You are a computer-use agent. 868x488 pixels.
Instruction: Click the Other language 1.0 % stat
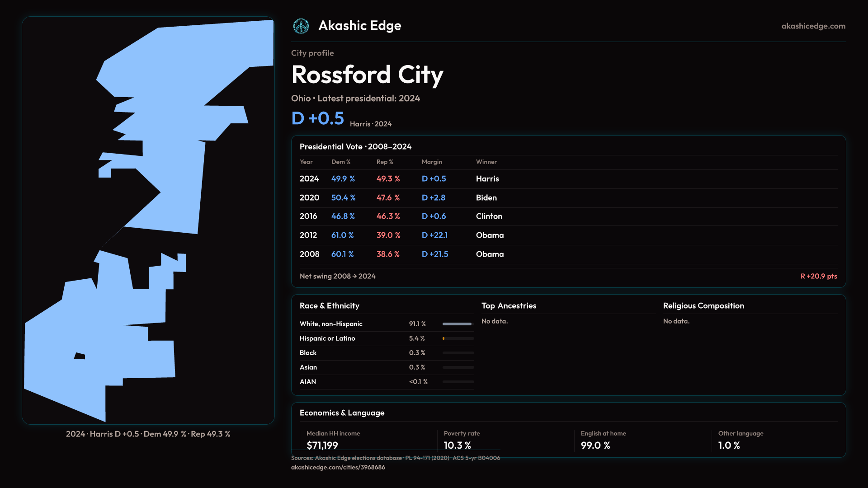(729, 445)
